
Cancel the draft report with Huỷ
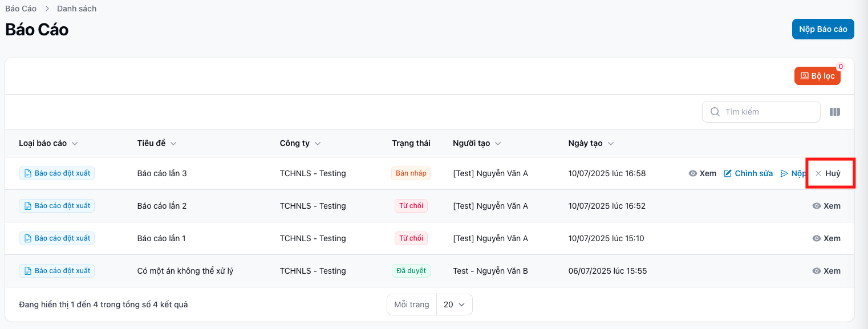tap(828, 173)
